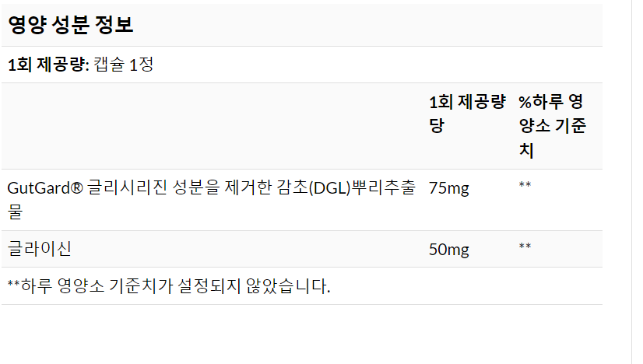643x364 pixels.
Task: Click the ** daily value in 글라이신 row
Action: point(525,247)
